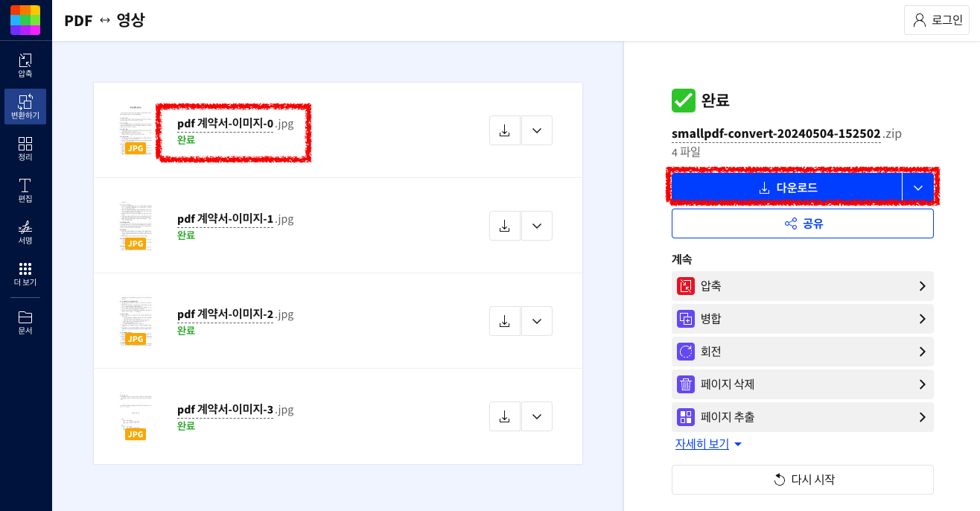Click the blue 다운로드 button

tap(793, 187)
